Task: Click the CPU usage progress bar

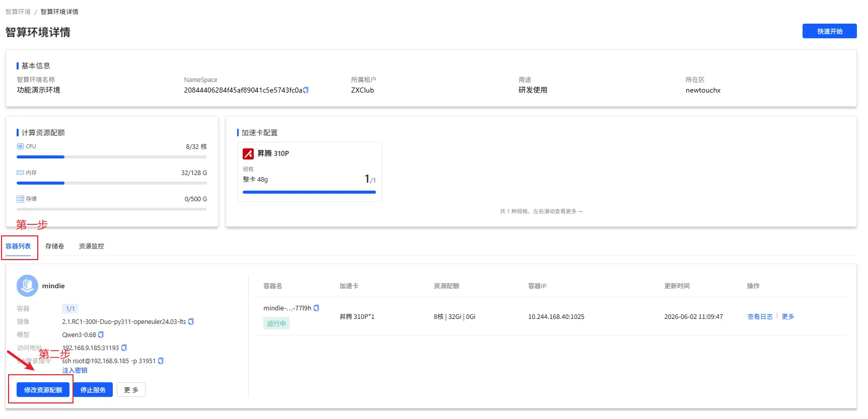Action: pyautogui.click(x=112, y=157)
